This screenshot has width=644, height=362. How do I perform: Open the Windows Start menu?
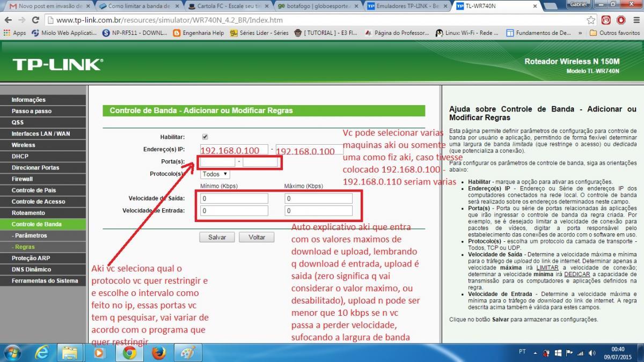(x=12, y=352)
